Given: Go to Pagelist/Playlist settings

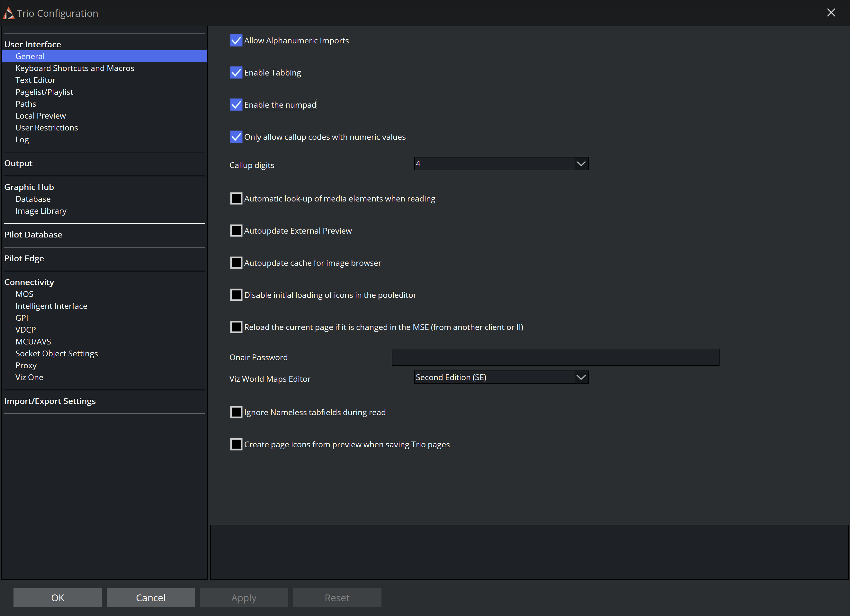Looking at the screenshot, I should (x=44, y=92).
